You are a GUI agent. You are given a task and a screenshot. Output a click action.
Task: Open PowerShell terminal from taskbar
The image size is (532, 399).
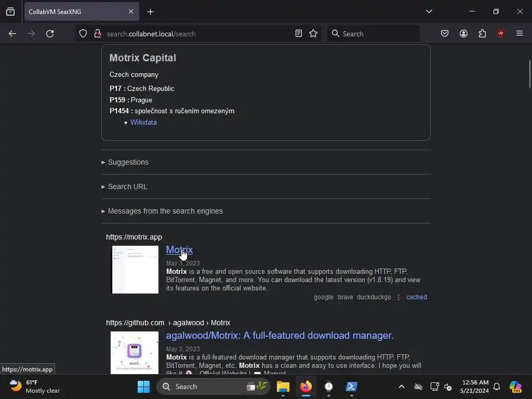pyautogui.click(x=352, y=387)
